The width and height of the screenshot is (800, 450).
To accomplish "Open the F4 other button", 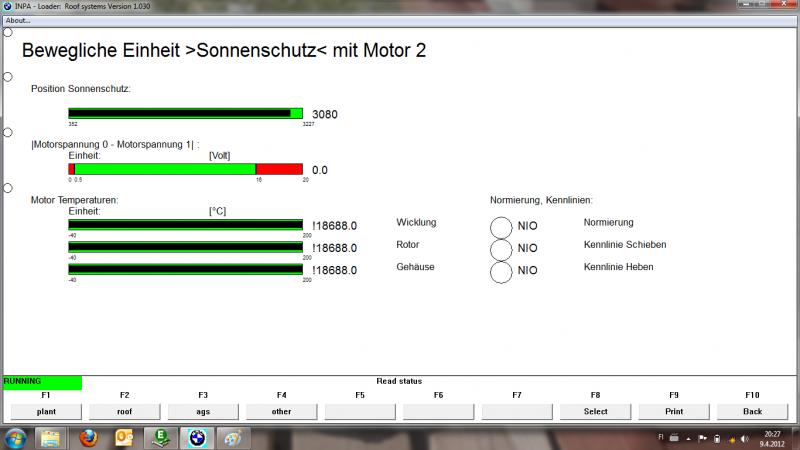I will pos(282,411).
